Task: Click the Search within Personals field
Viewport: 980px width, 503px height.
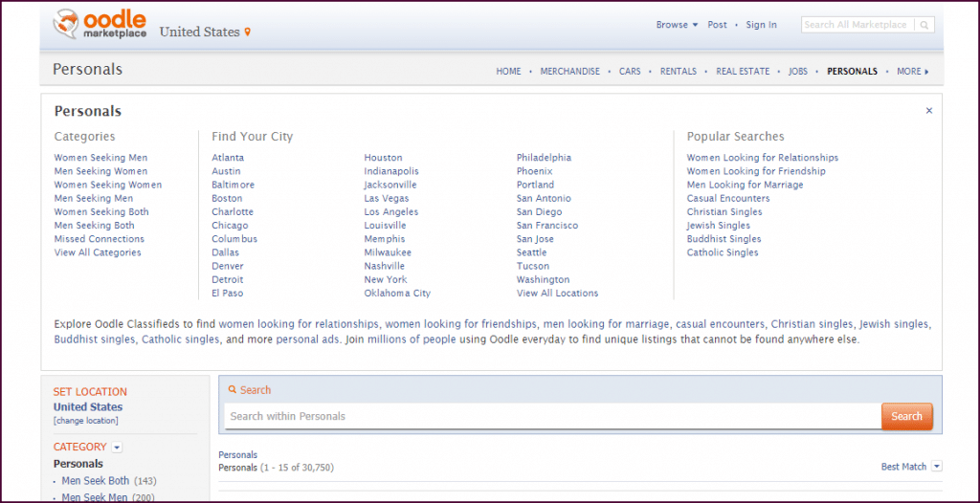Action: click(552, 416)
